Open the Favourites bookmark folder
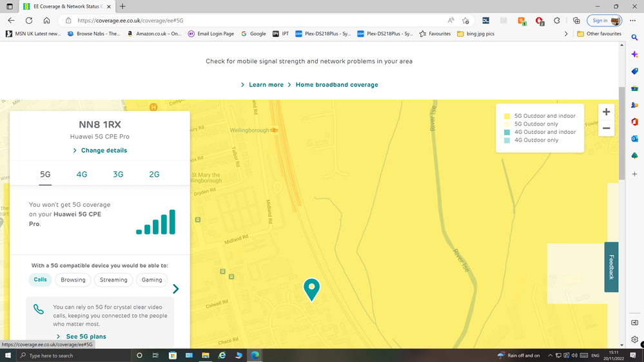 pos(435,33)
